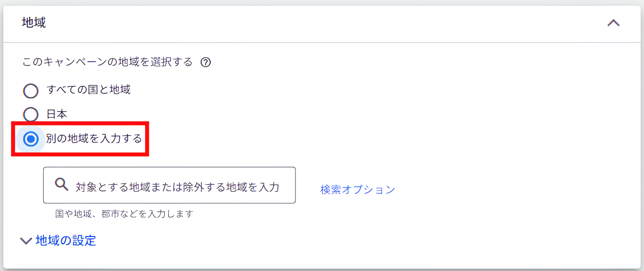
Task: Open 検索オプション search options
Action: pyautogui.click(x=357, y=189)
